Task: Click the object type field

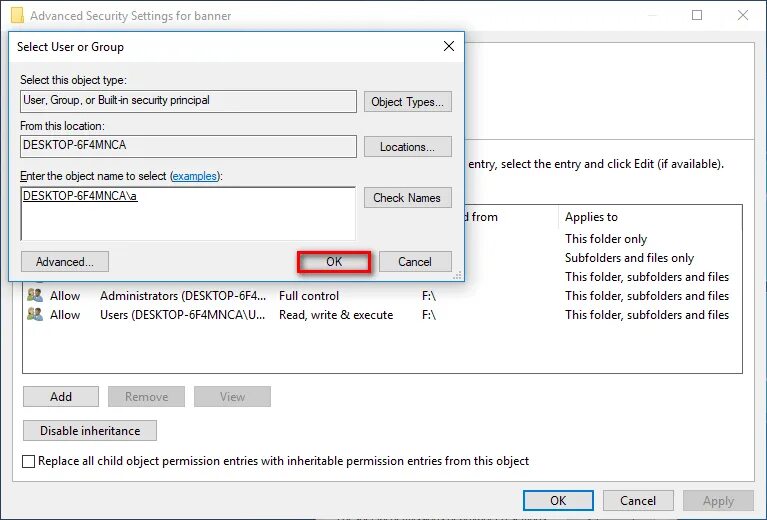Action: [188, 101]
